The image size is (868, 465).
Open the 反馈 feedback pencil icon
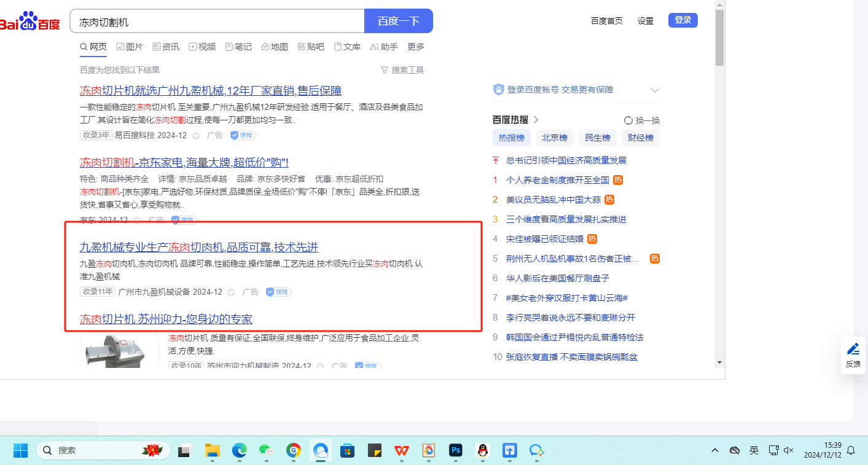click(853, 350)
